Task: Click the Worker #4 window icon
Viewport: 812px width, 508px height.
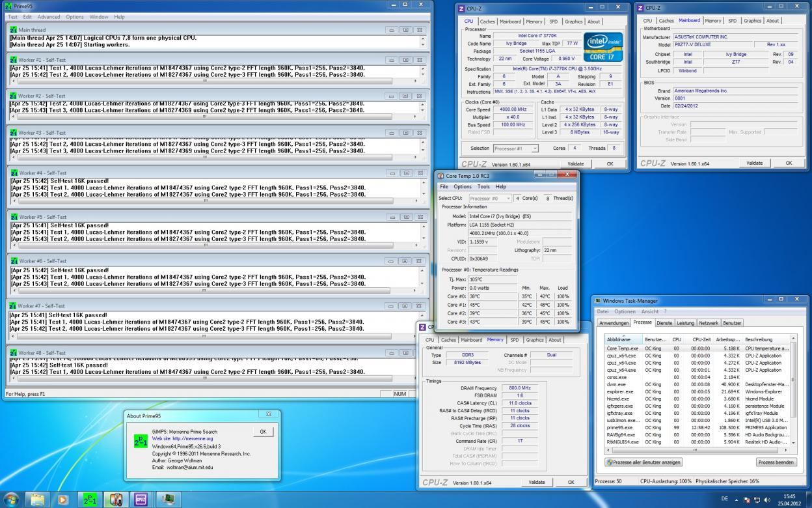Action: 14,173
